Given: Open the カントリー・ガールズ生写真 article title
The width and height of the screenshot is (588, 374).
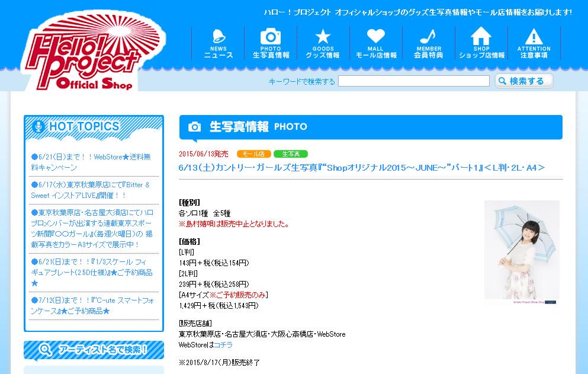Looking at the screenshot, I should (x=361, y=168).
